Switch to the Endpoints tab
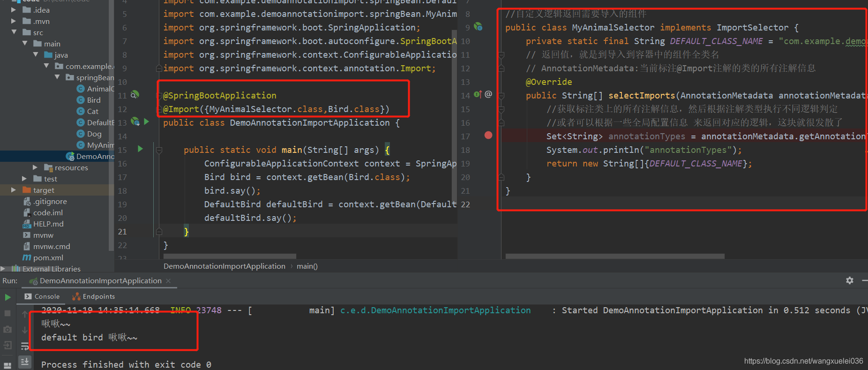 pos(94,296)
